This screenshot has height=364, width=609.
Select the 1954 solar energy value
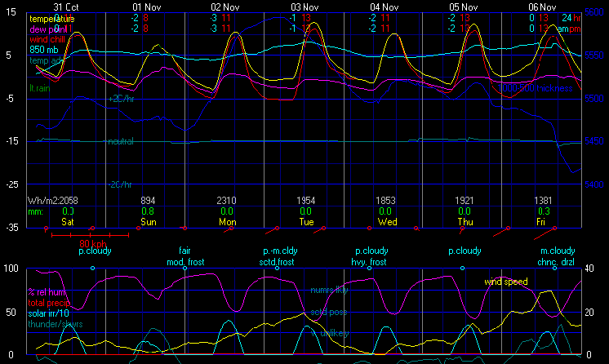pyautogui.click(x=306, y=201)
